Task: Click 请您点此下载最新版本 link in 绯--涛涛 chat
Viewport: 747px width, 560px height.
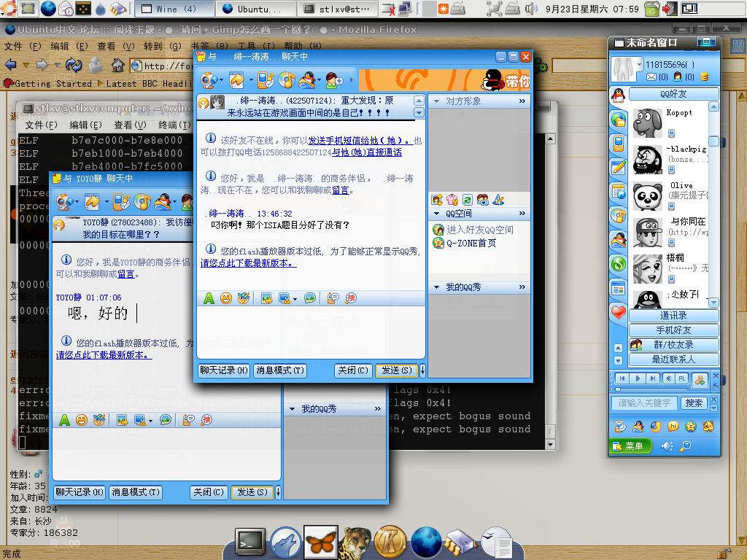Action: point(248,262)
